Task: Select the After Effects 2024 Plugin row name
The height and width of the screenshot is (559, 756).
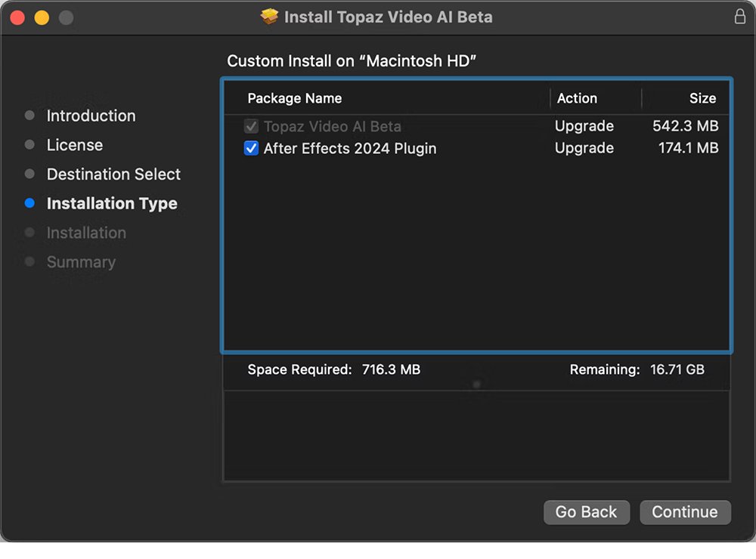Action: (x=350, y=148)
